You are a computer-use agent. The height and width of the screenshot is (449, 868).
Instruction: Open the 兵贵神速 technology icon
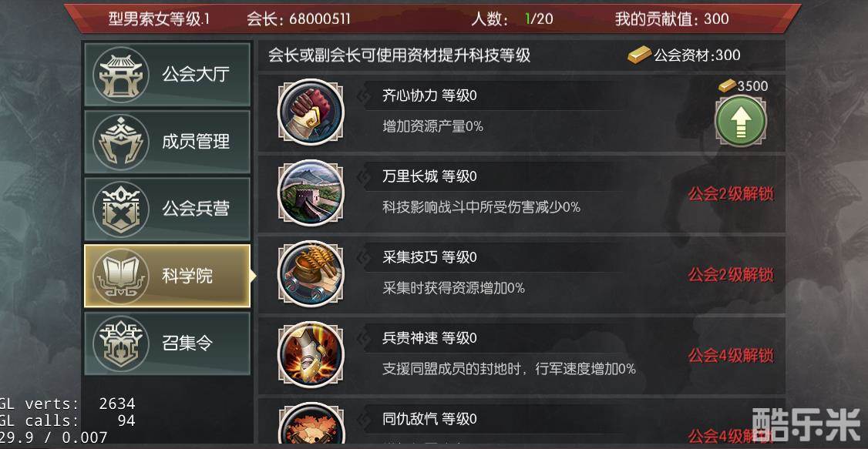coord(311,354)
